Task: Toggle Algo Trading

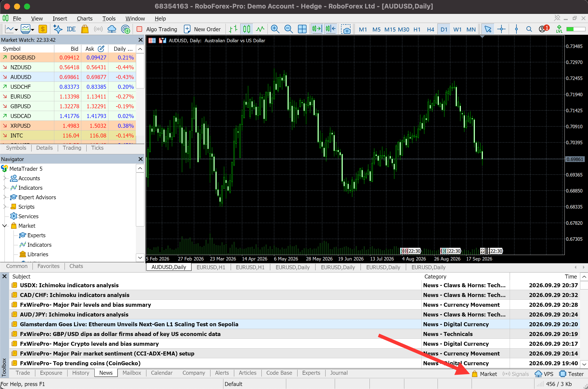Action: (x=157, y=29)
